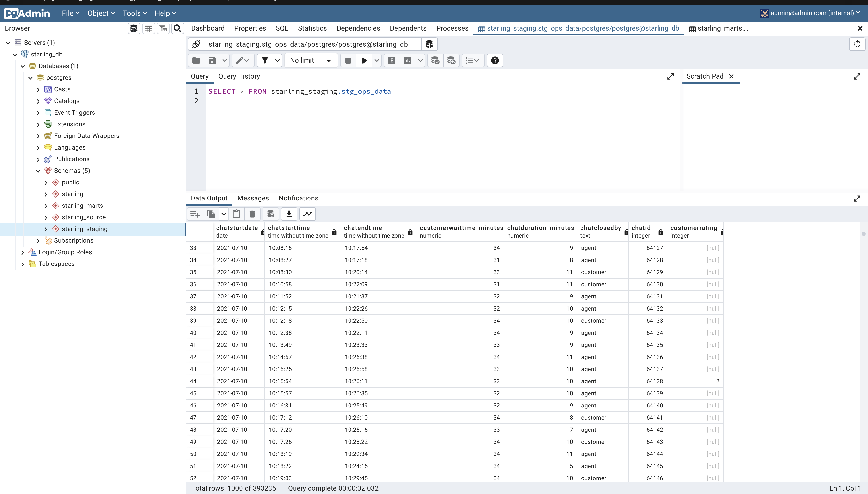
Task: Switch to the Query History tab
Action: (x=239, y=76)
